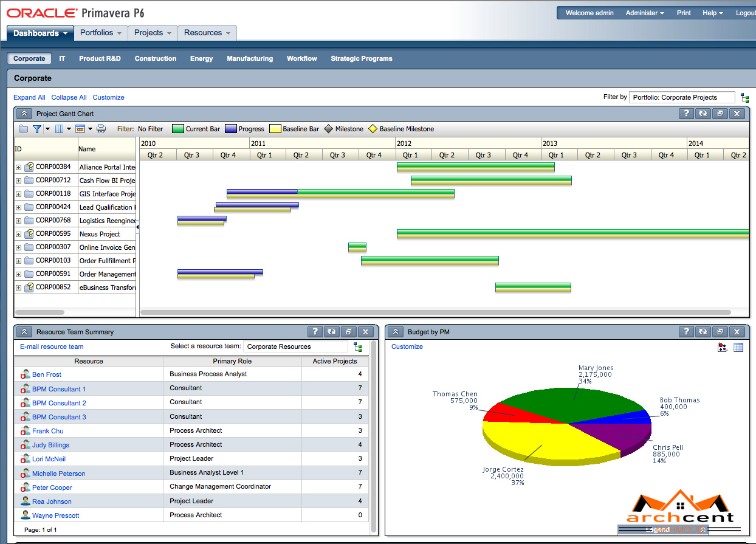This screenshot has height=544, width=756.
Task: Open help for Budget by PM portlet
Action: pos(686,332)
